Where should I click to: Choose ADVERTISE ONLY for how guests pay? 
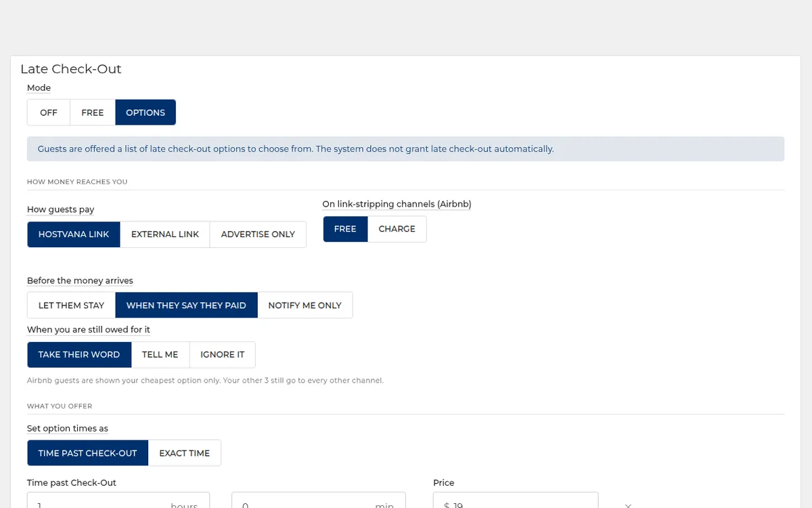point(258,234)
